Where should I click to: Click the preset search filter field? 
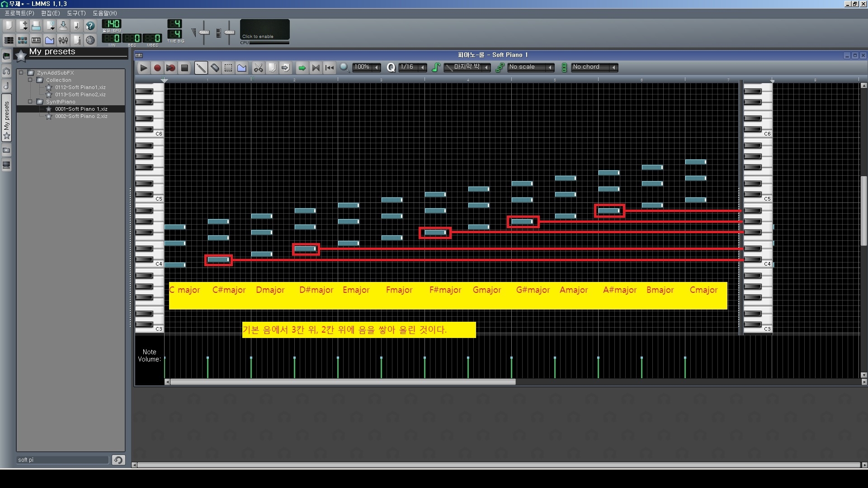click(x=63, y=460)
